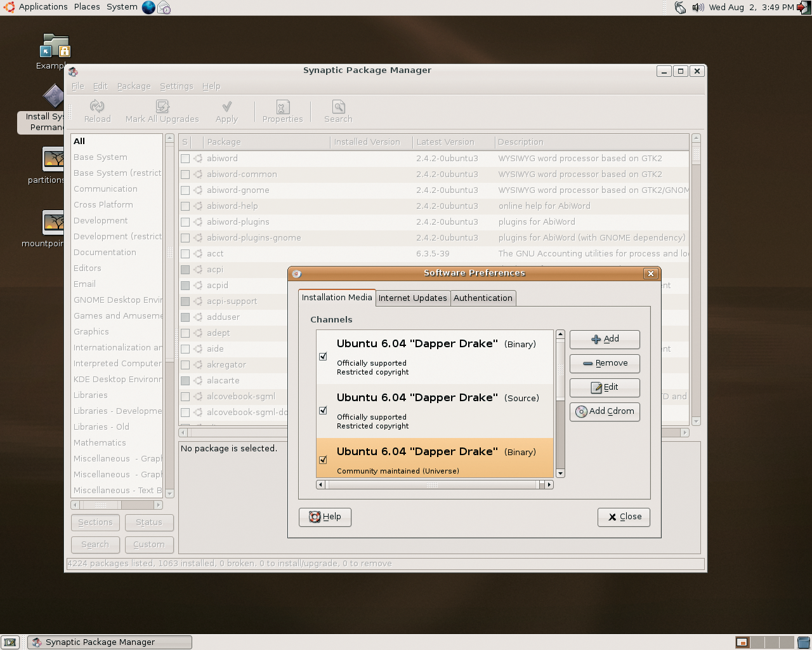Screen dimensions: 812x650
Task: Click the Status filter button in Synaptic
Action: click(149, 522)
